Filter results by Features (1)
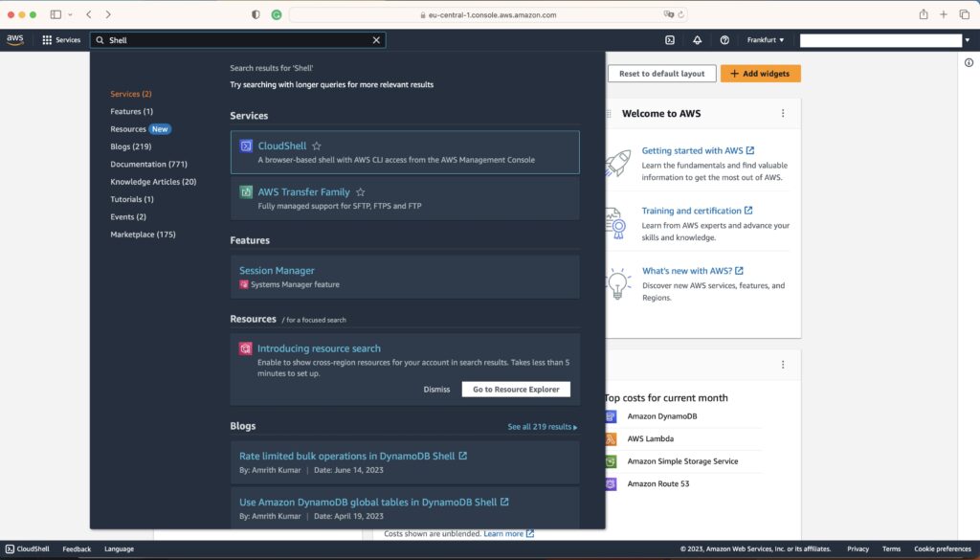The width and height of the screenshot is (980, 560). 131,111
